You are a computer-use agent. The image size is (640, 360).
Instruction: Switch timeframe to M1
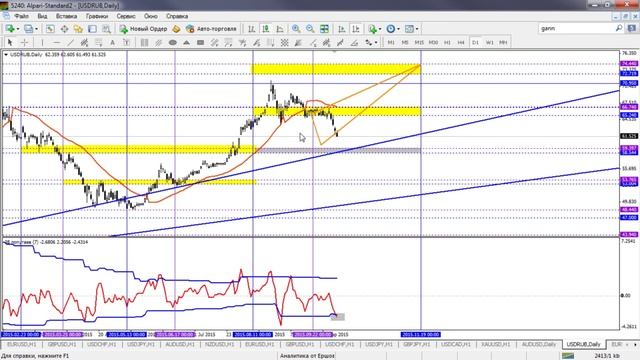coord(391,42)
